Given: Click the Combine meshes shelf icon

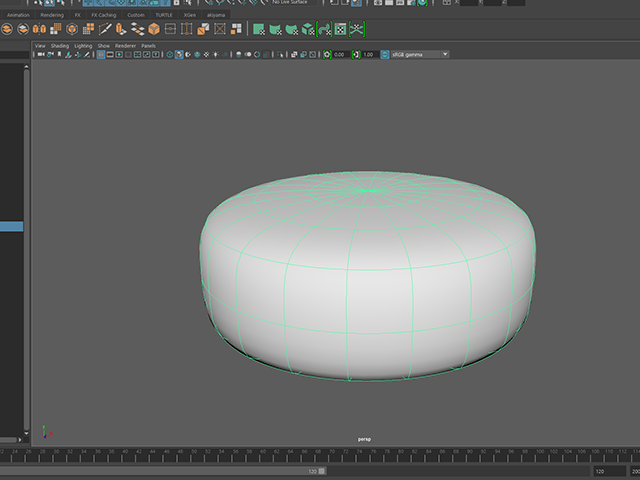Looking at the screenshot, I should coord(7,29).
